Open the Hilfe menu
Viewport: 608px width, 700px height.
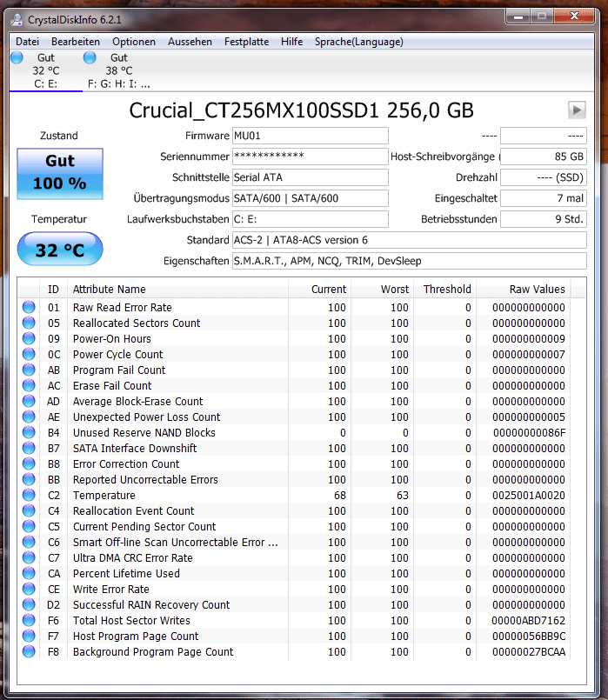(x=291, y=42)
